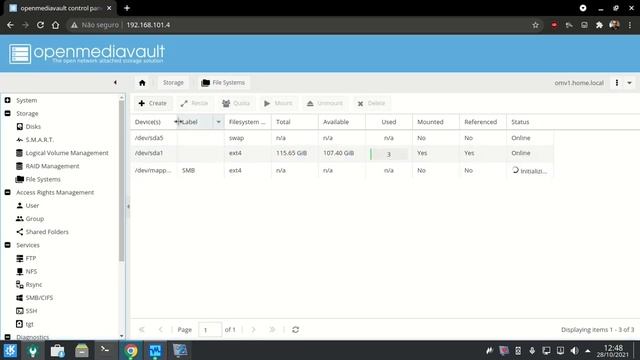Open a new browser tab
This screenshot has width=640, height=360.
point(127,8)
